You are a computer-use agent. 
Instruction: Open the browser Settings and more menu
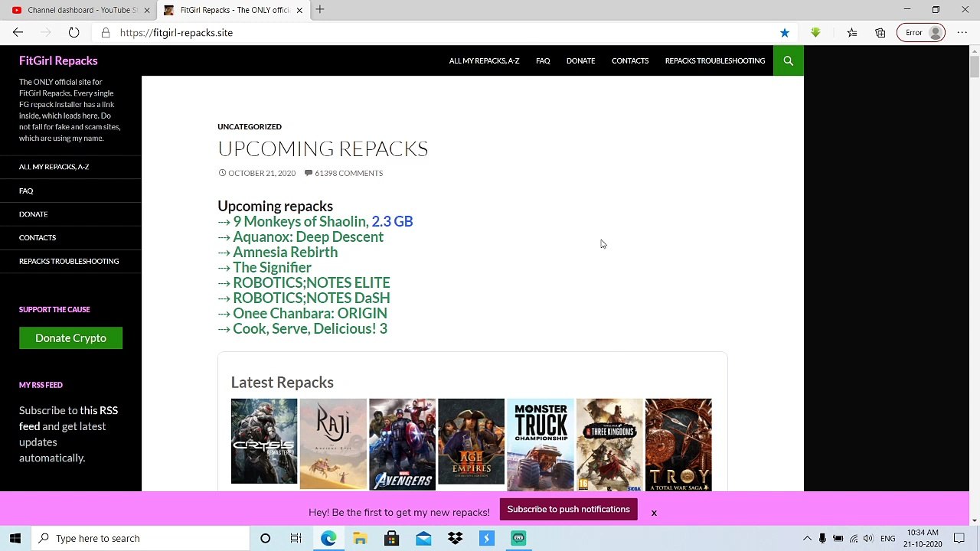tap(962, 33)
